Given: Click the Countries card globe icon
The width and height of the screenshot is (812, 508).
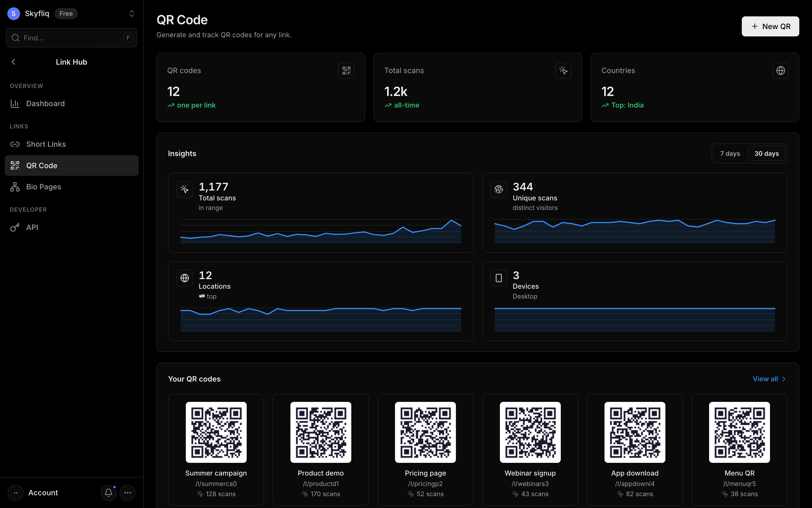Looking at the screenshot, I should click(x=780, y=71).
